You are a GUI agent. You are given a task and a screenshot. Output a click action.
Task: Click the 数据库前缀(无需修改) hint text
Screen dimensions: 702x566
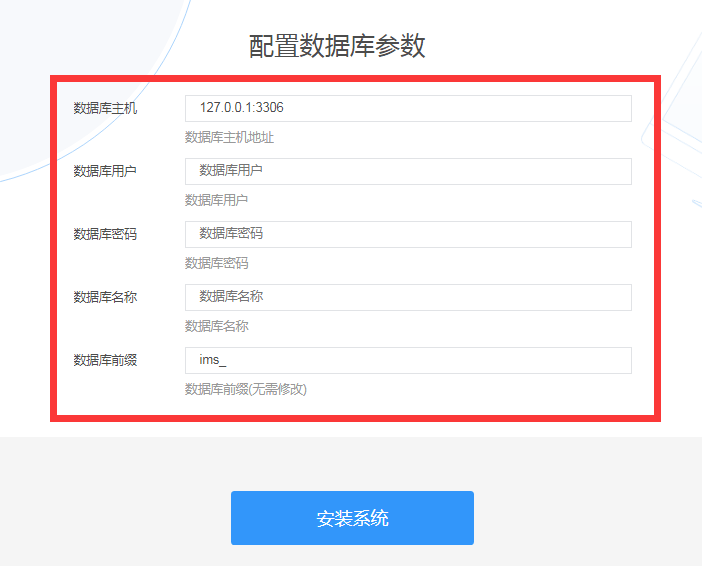pyautogui.click(x=246, y=390)
